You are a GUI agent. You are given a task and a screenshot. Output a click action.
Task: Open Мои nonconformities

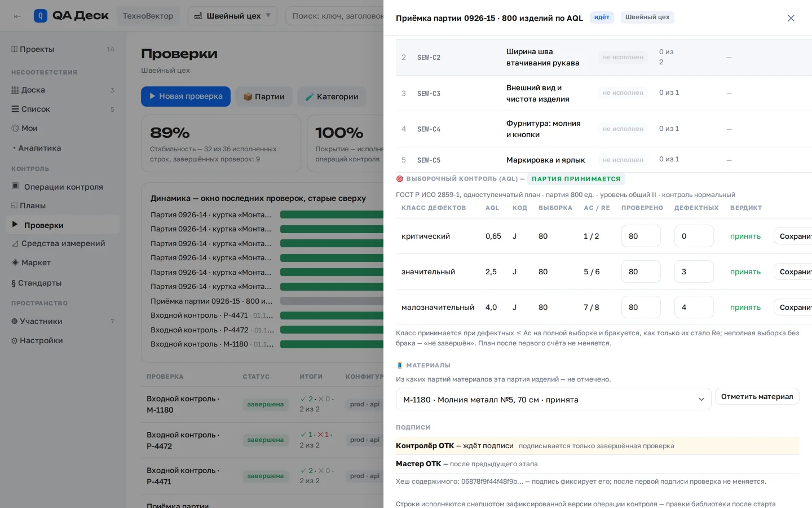tap(63, 128)
